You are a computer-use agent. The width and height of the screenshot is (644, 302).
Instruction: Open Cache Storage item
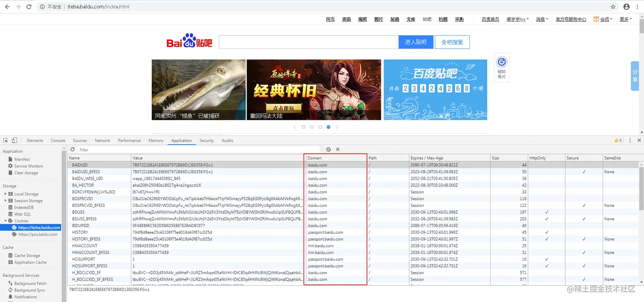click(x=27, y=256)
